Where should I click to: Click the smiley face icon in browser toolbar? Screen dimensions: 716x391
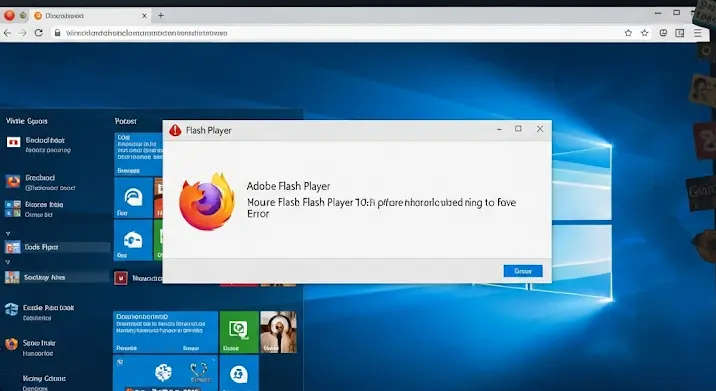pyautogui.click(x=663, y=33)
